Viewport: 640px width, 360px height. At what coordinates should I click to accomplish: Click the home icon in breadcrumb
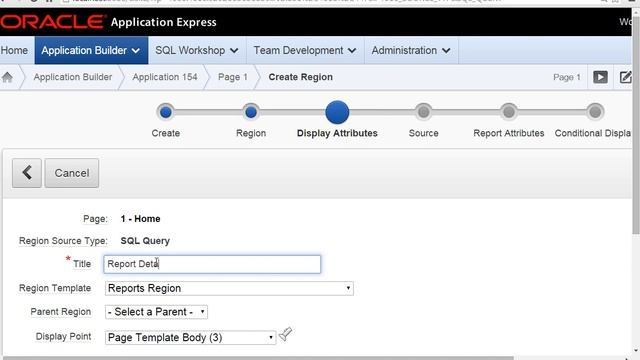(x=7, y=77)
